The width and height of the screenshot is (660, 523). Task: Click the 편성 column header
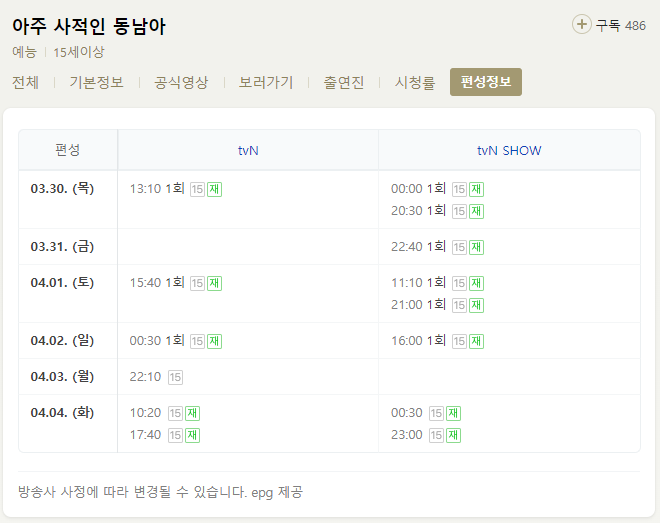[x=67, y=150]
